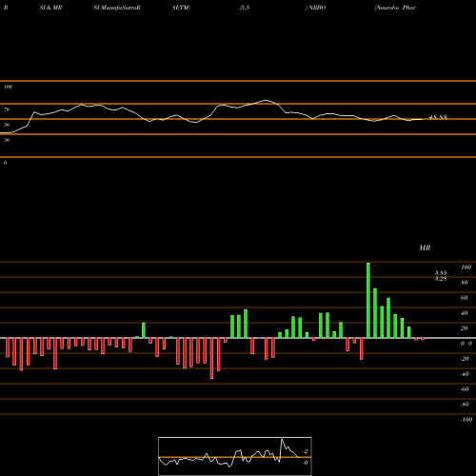Click the 'MR' panel title
Viewport: 476px width, 476px height.
click(x=425, y=248)
